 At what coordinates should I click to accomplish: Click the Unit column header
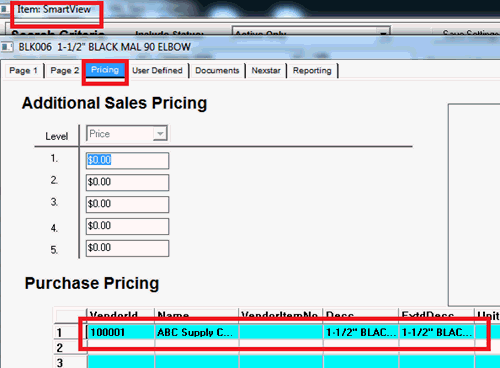(x=488, y=315)
